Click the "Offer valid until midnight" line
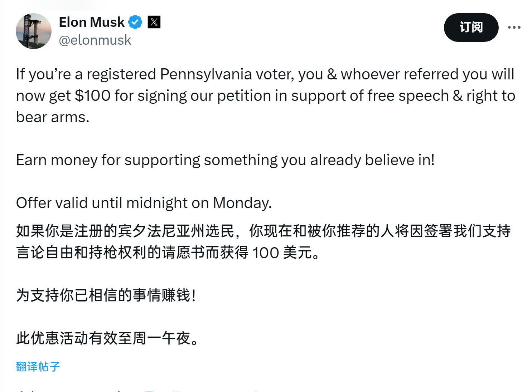This screenshot has height=392, width=532. pyautogui.click(x=144, y=203)
